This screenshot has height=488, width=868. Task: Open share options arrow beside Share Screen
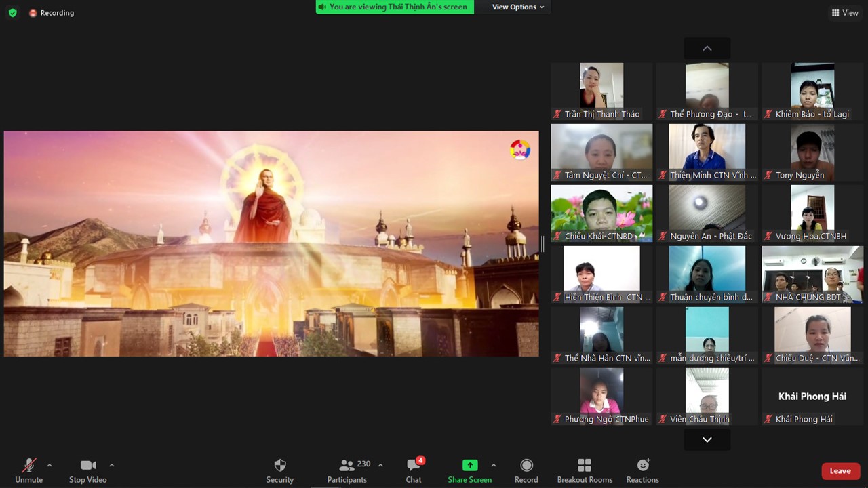point(494,465)
